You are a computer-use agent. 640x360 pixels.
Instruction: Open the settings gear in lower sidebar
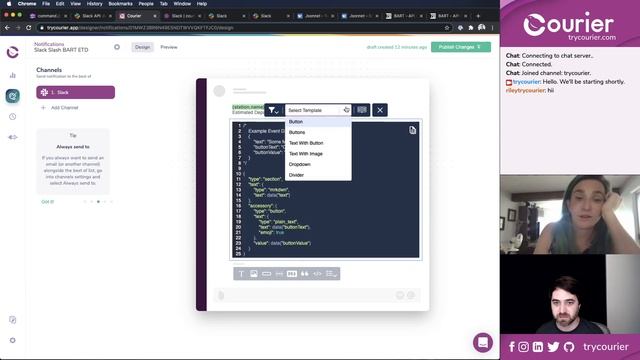point(13,340)
